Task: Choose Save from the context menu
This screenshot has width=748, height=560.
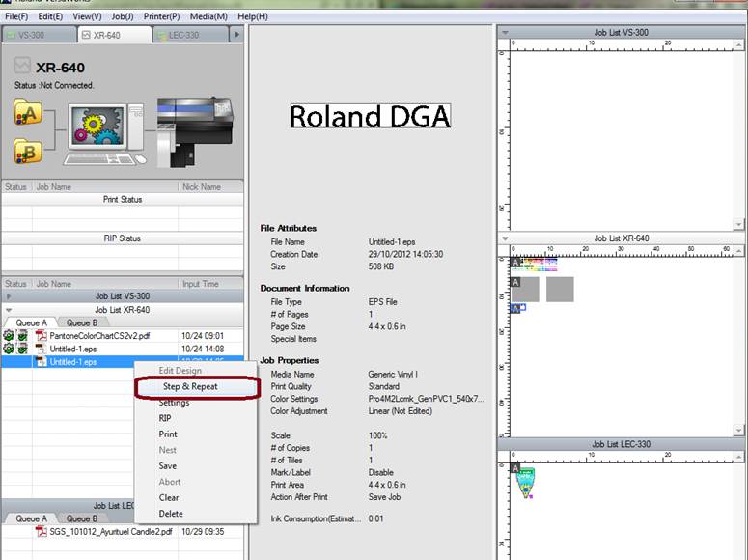Action: [196, 466]
